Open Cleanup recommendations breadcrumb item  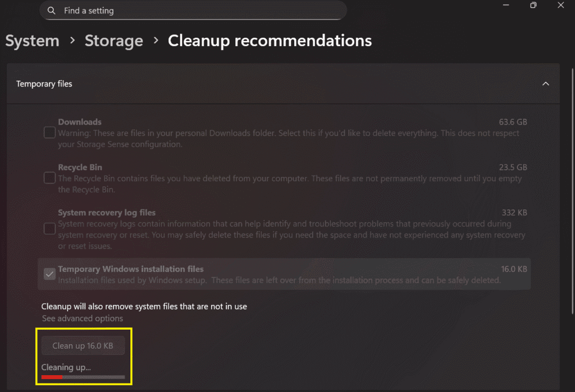coord(270,40)
